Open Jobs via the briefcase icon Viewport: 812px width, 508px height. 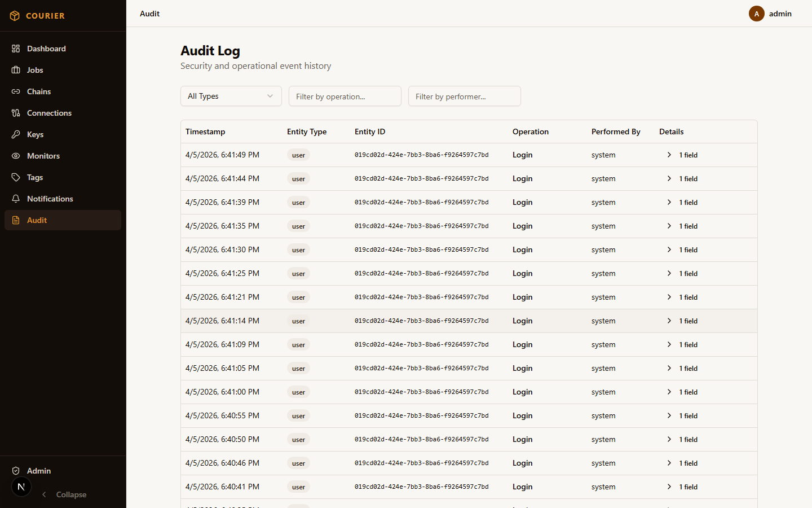click(x=15, y=70)
